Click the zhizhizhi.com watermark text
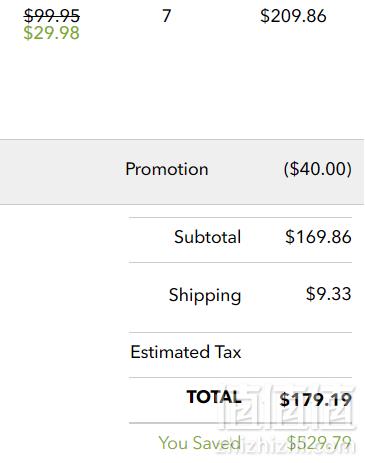This screenshot has height=463, width=365. 287,445
